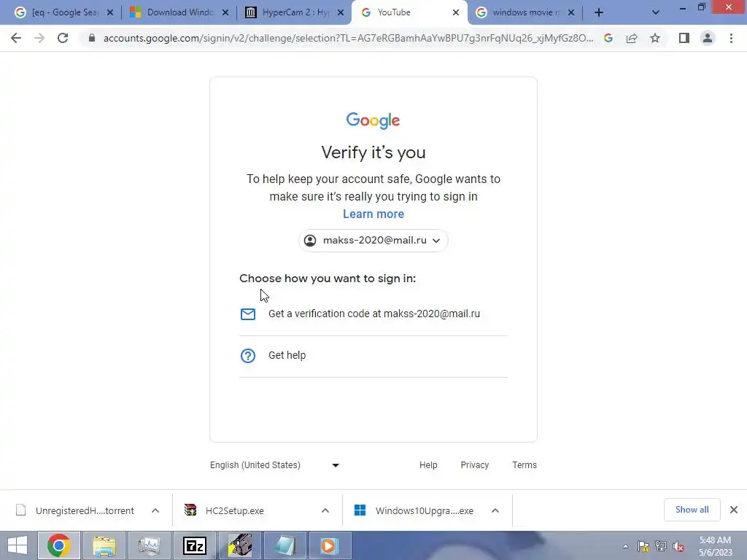Open the HyperCam taskbar icon

click(x=240, y=545)
